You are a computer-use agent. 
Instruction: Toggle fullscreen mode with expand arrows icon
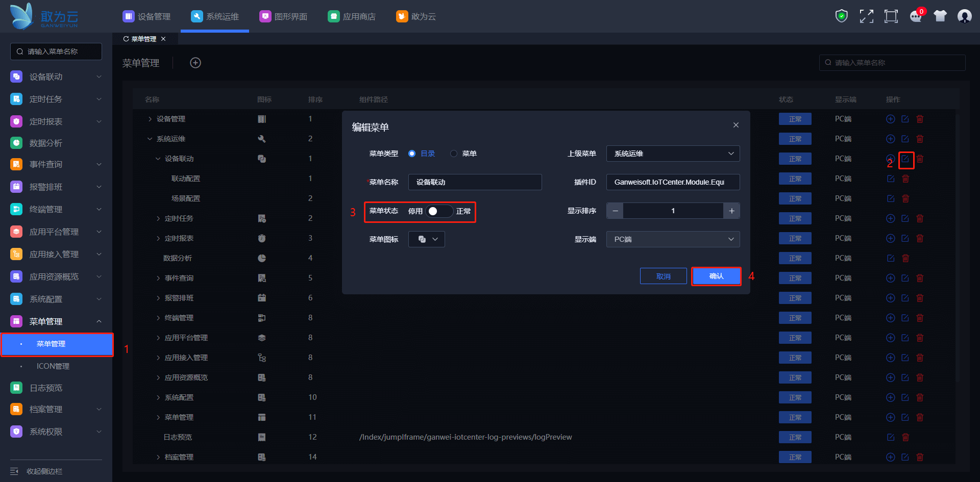(866, 16)
